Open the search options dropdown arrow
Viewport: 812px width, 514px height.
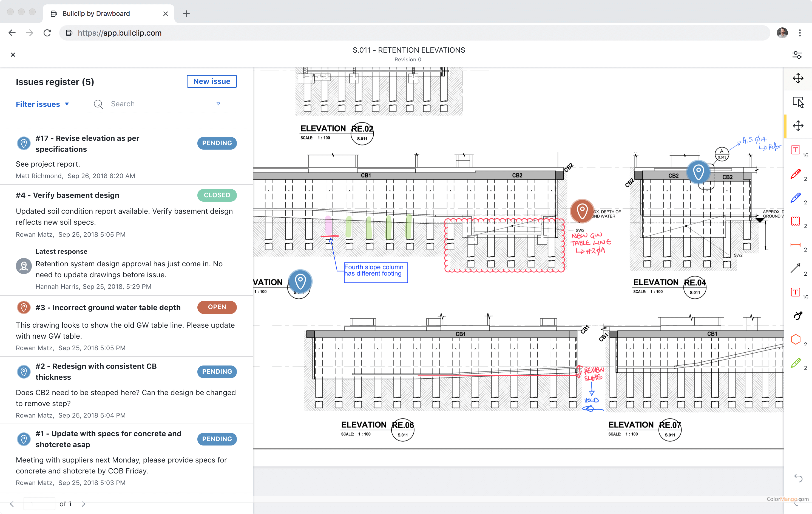pos(218,104)
